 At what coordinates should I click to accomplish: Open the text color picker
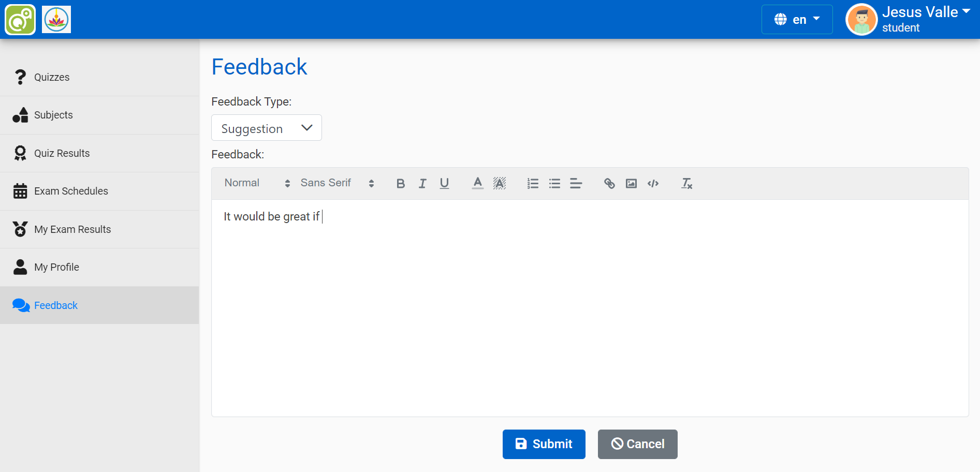[477, 183]
